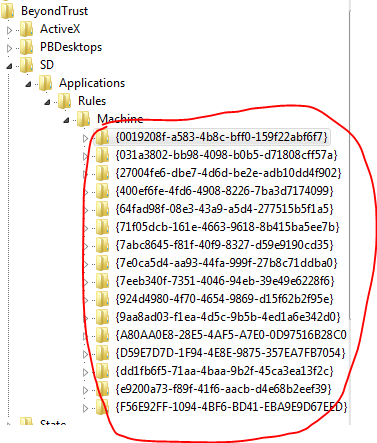
Task: Click the Machine folder icon
Action: [x=83, y=119]
